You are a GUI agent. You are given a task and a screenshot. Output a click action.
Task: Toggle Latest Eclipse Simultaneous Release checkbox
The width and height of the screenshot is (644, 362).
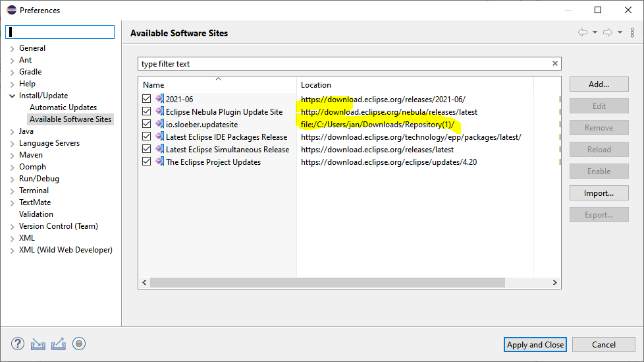[147, 149]
